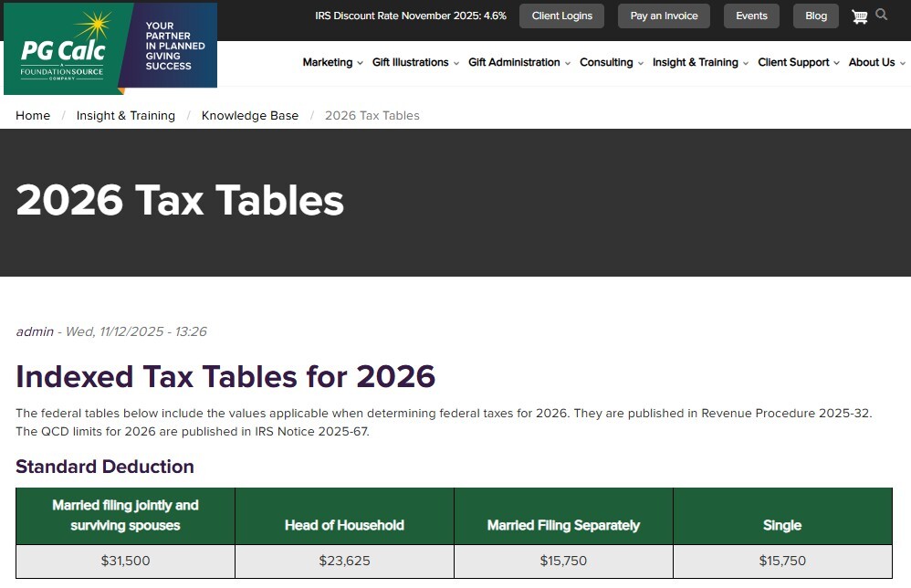Open the Gift Administration menu
Screen dimensions: 911x588
513,62
